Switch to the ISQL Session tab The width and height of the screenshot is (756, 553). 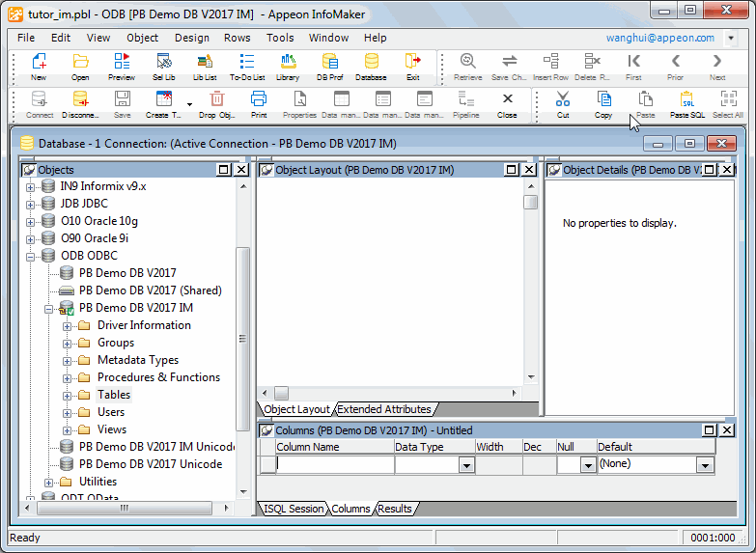[x=294, y=509]
